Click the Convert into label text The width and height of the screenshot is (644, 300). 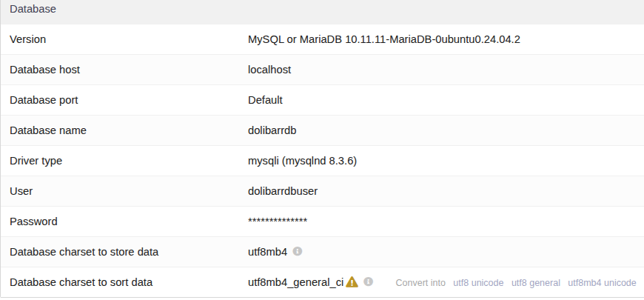point(420,283)
